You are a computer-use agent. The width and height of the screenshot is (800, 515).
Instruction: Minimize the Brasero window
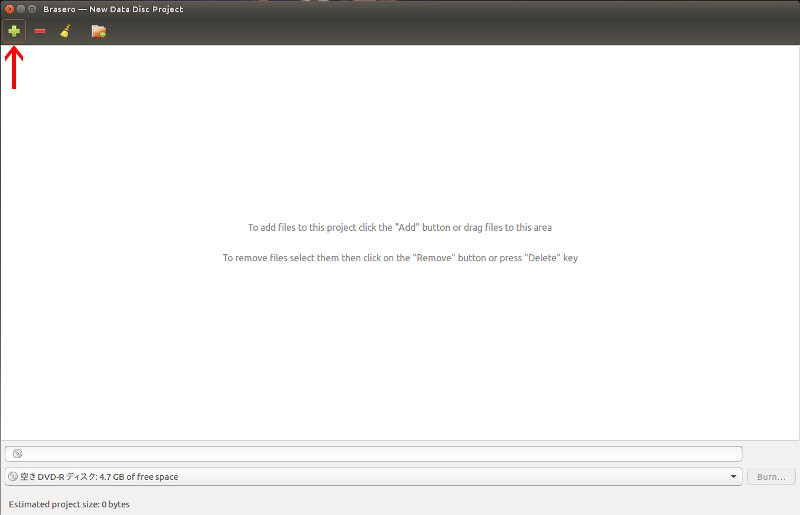point(20,9)
